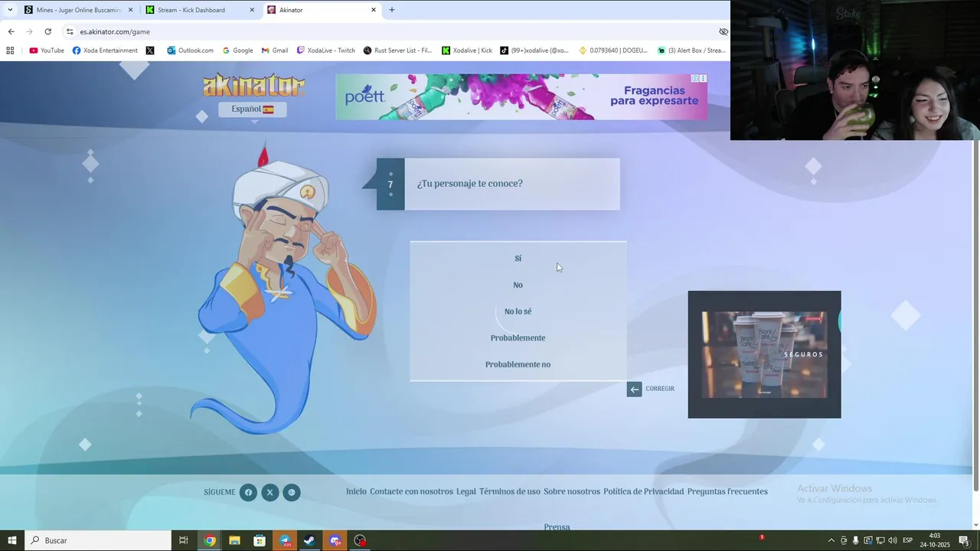Screen dimensions: 980x551
Task: Choose the 'No lo sé' answer
Action: [x=518, y=311]
